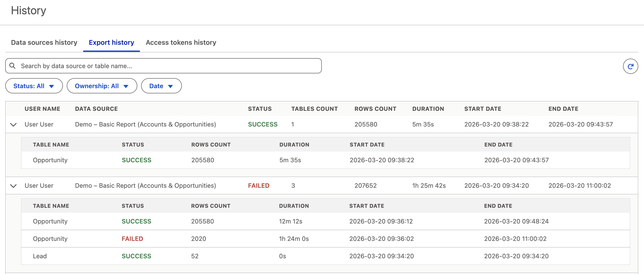Click the TABLES COUNT column header
644x274 pixels.
tap(314, 109)
